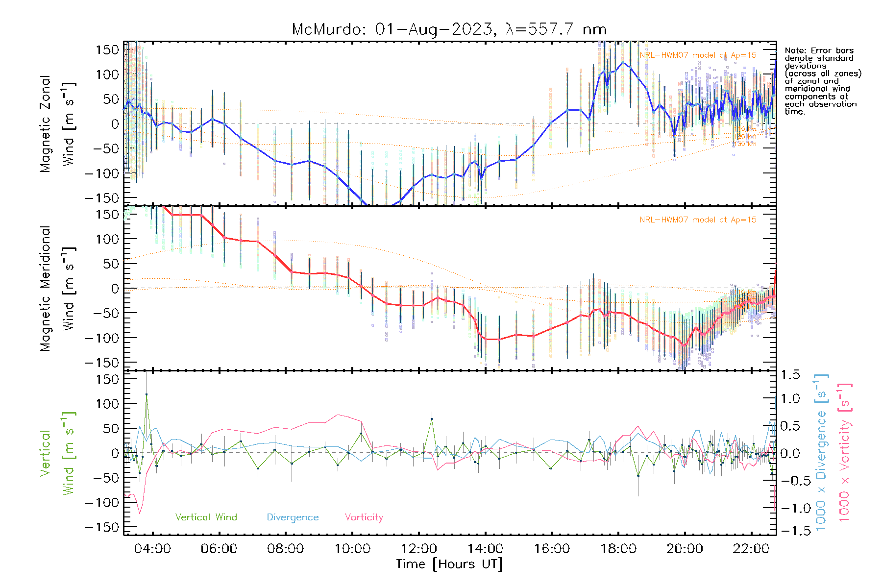Click the Time [Hours UT] axis title
This screenshot has width=882, height=588.
[x=449, y=564]
